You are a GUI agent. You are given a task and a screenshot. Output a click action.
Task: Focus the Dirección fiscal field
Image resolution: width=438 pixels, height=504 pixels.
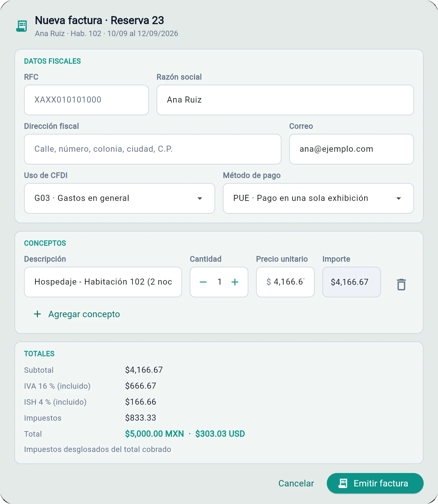pos(153,149)
